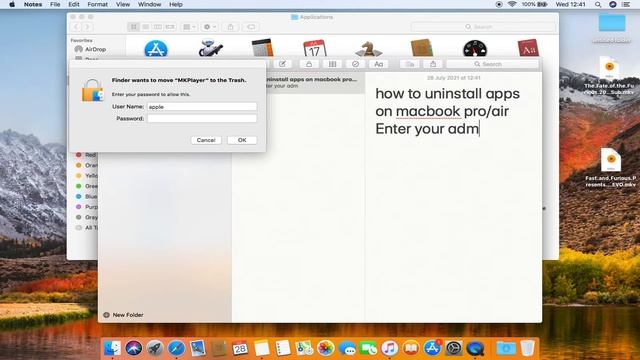Click the Finder share toolbar icon
This screenshot has height=360, width=640.
point(231,27)
